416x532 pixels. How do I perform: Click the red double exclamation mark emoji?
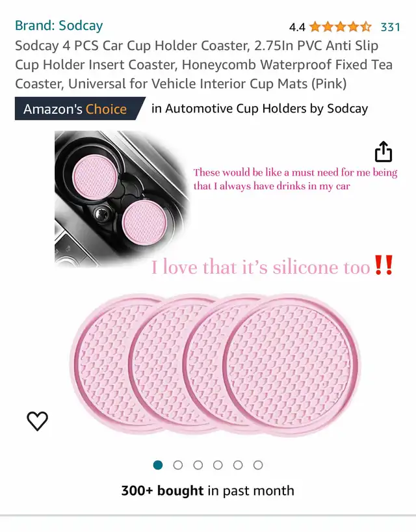pos(383,265)
